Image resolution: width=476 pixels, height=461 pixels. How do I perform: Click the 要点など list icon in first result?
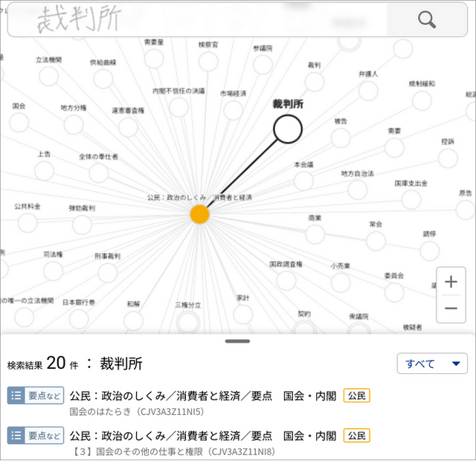pos(36,396)
